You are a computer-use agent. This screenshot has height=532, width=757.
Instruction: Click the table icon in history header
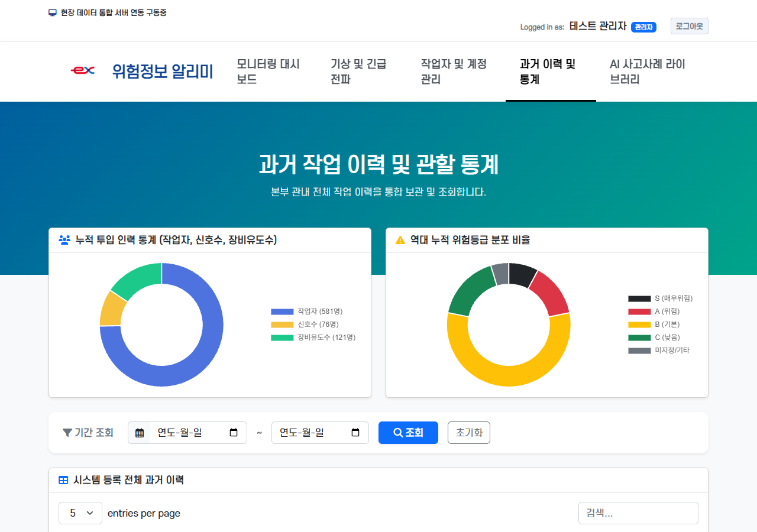point(63,480)
